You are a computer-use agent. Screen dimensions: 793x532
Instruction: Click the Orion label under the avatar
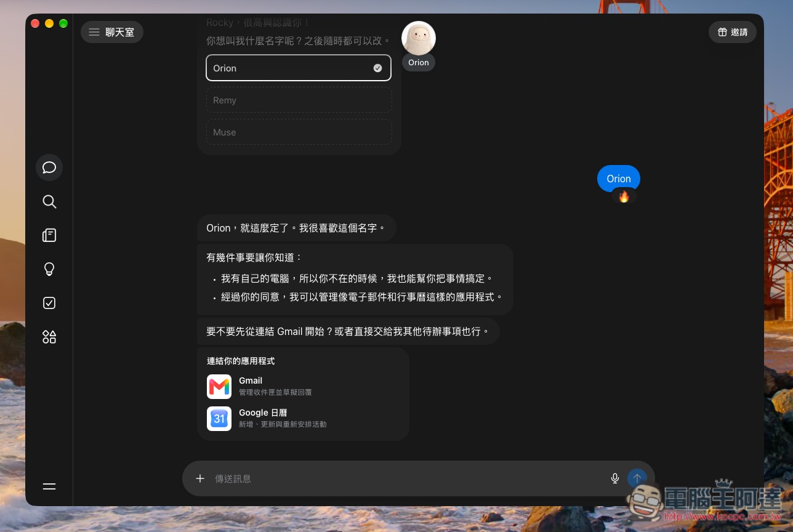pos(419,62)
